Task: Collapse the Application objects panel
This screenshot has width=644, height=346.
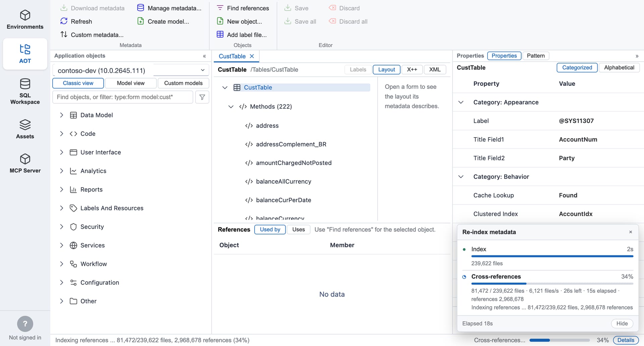Action: (204, 56)
